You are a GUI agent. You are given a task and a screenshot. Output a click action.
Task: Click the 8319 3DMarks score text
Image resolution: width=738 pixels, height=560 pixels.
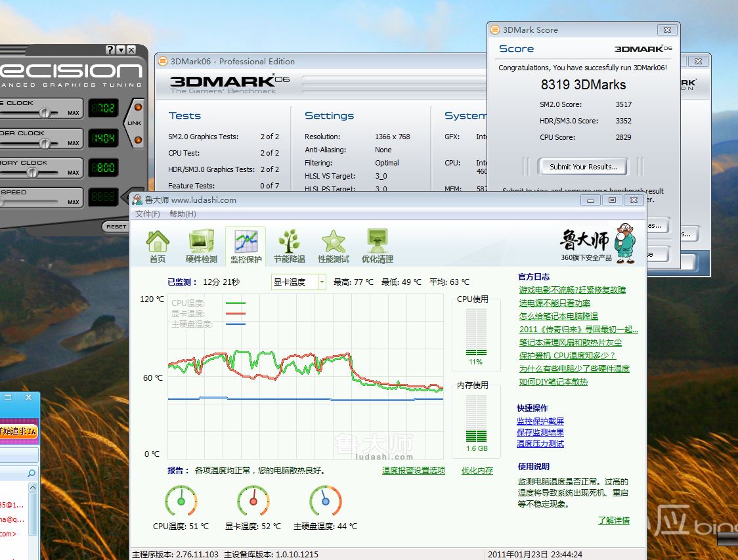point(583,85)
